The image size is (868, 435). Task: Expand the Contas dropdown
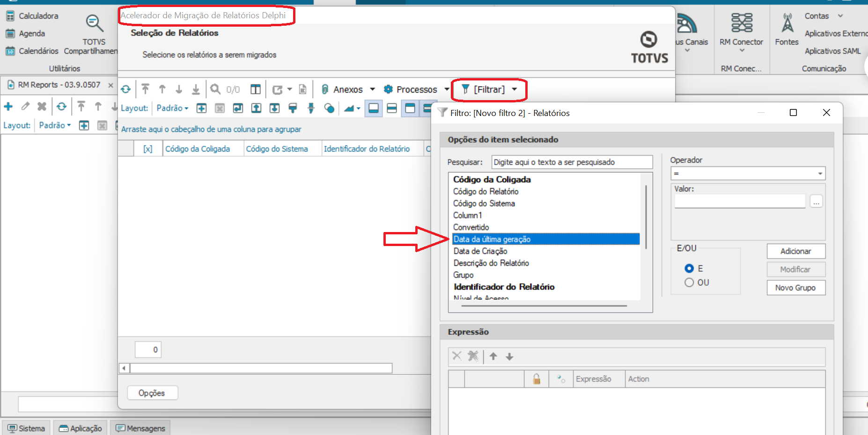840,16
